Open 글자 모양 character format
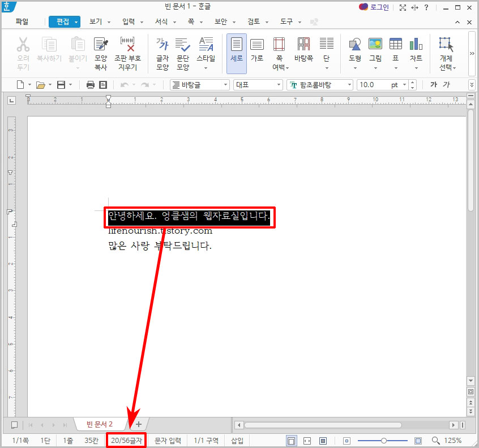Screen dimensions: 479x448 [162, 53]
